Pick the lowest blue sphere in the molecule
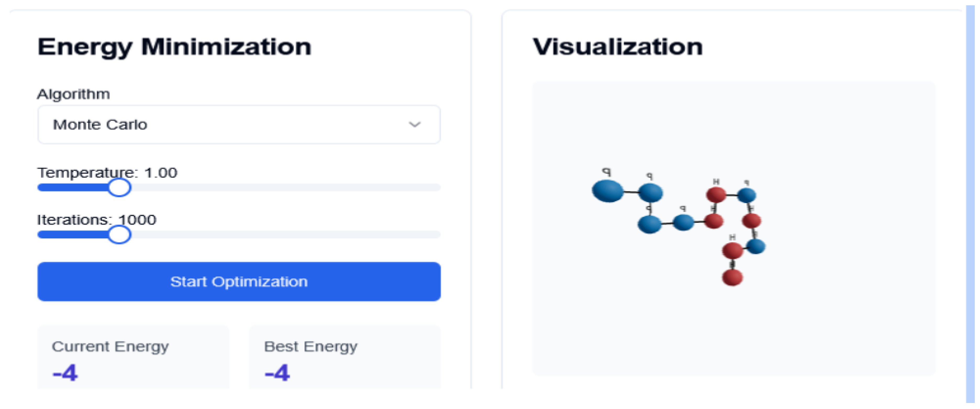This screenshot has height=409, width=980. point(756,246)
